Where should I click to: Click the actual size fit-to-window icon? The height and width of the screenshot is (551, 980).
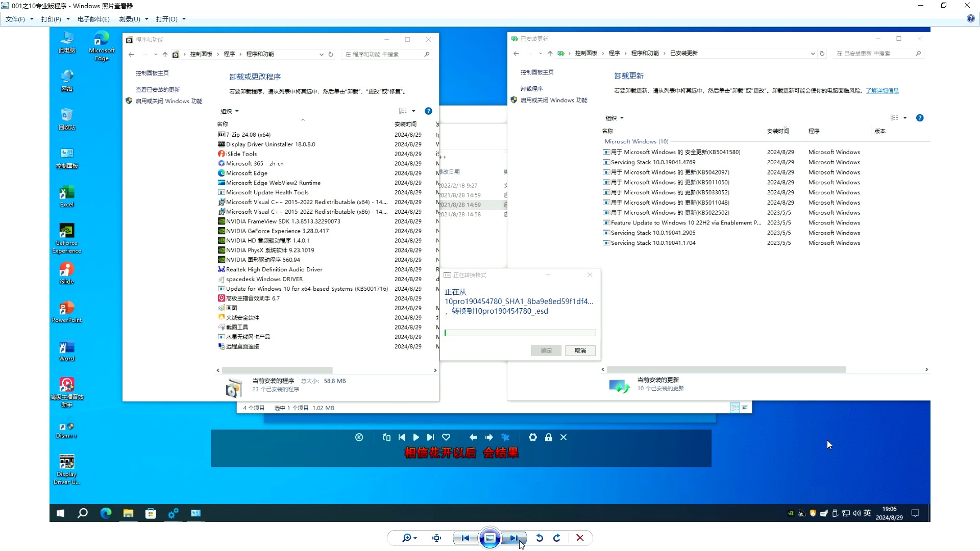436,538
